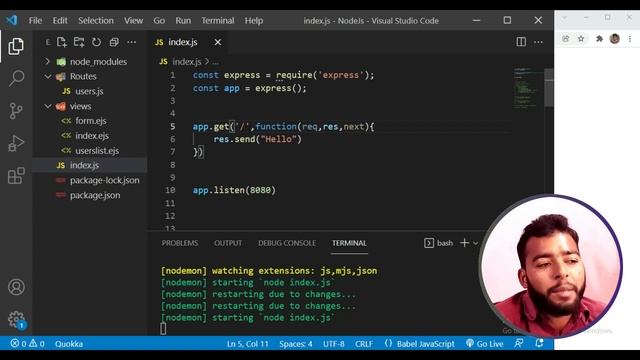Open Run and Debug view

[x=16, y=143]
